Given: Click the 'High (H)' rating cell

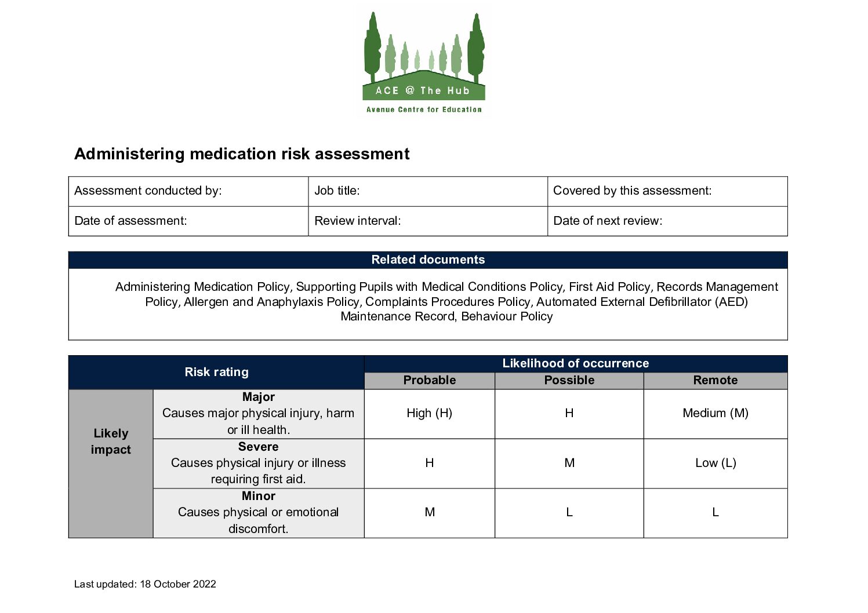Looking at the screenshot, I should 429,413.
